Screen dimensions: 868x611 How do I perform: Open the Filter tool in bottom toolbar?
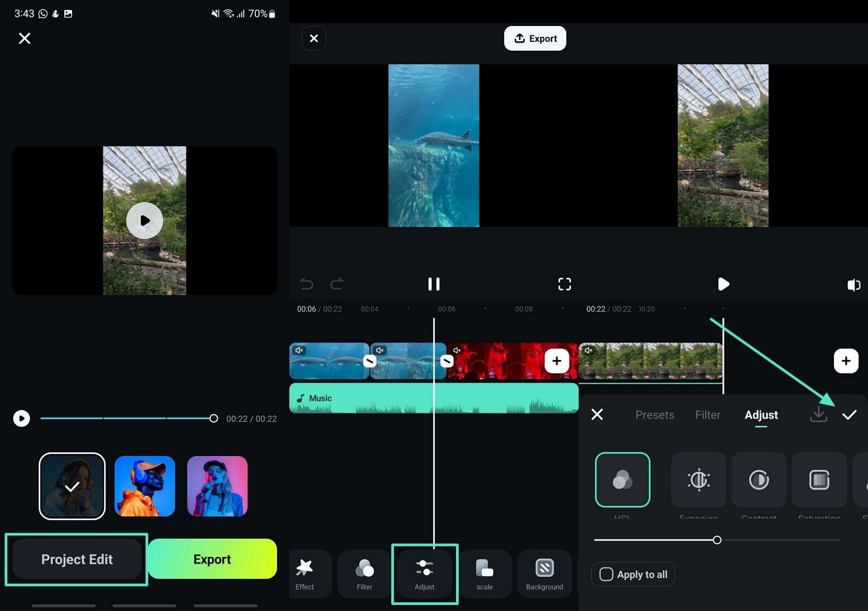tap(365, 574)
